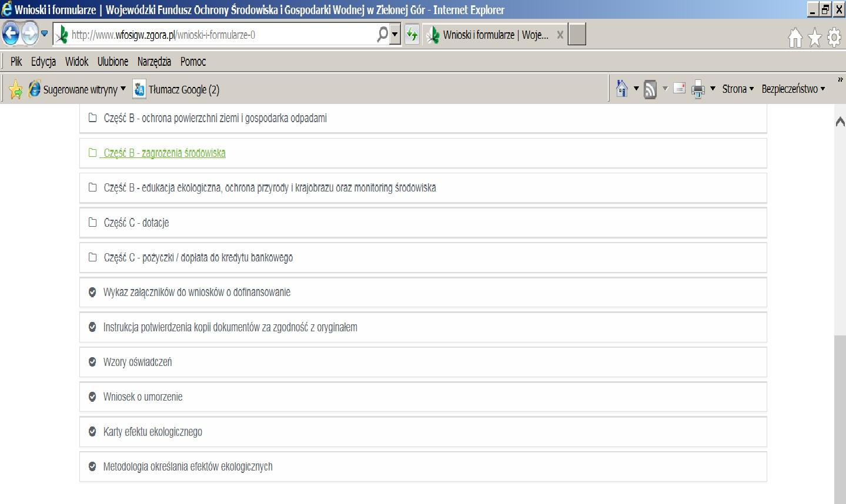Image resolution: width=846 pixels, height=504 pixels.
Task: Click the address bar URL field
Action: tap(215, 35)
